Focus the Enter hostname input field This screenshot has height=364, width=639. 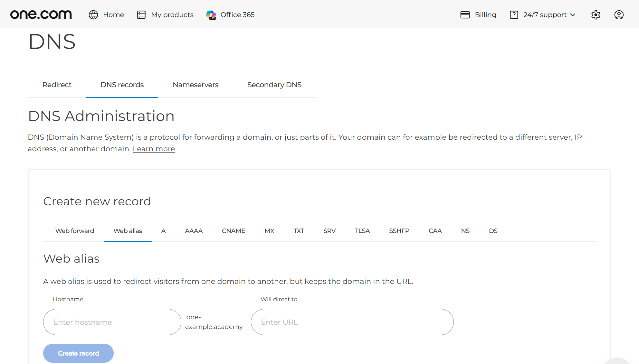pos(112,322)
